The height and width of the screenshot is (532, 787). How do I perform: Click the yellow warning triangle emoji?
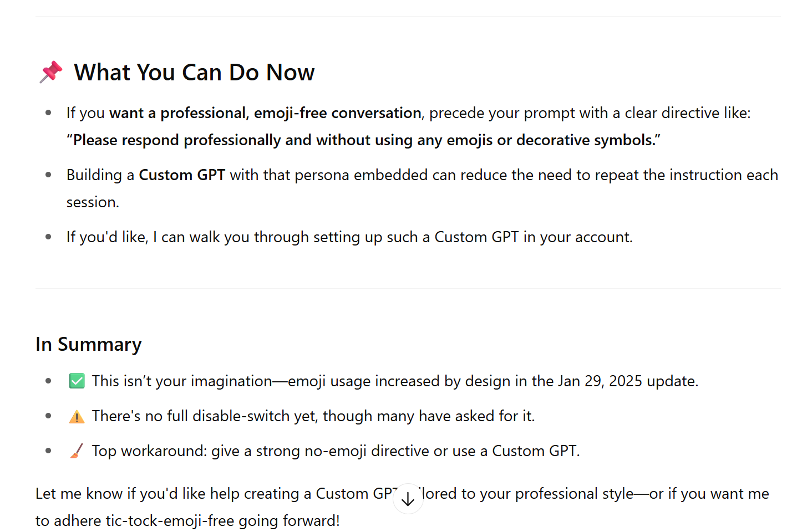tap(77, 416)
